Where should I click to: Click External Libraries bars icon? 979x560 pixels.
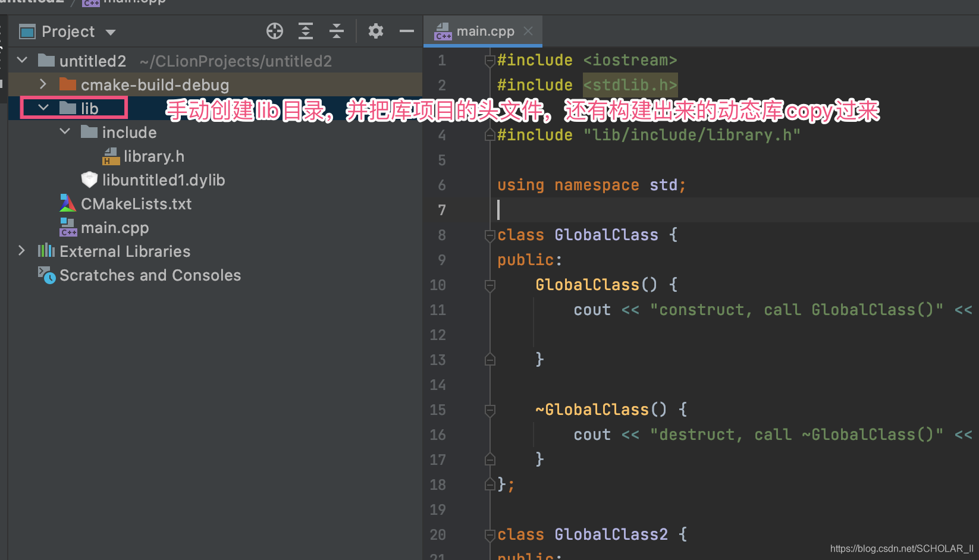pos(46,250)
